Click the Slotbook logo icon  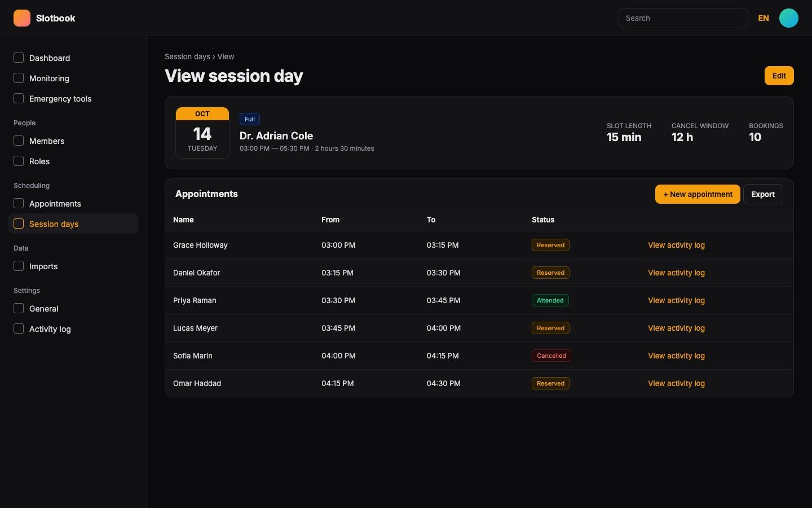(22, 18)
